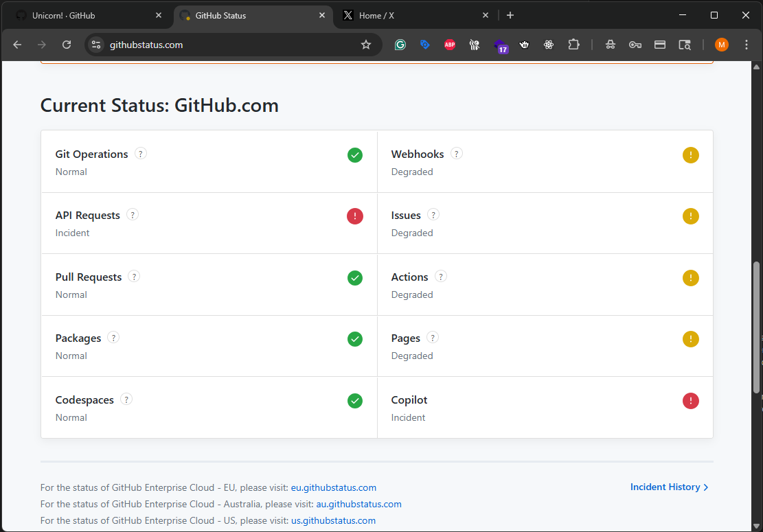The height and width of the screenshot is (532, 763).
Task: Open the Adblock Plus extension icon
Action: pos(450,45)
